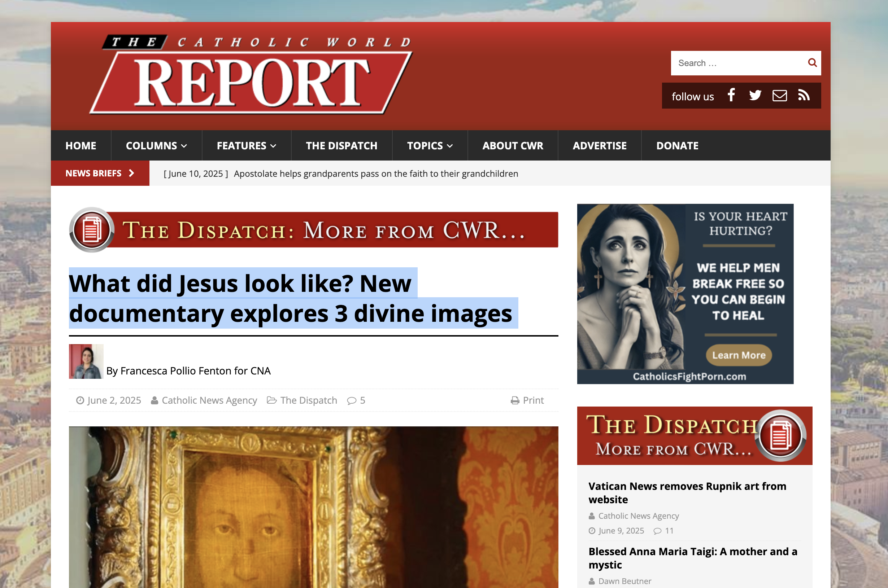The width and height of the screenshot is (888, 588).
Task: Click the email envelope icon
Action: coord(779,96)
